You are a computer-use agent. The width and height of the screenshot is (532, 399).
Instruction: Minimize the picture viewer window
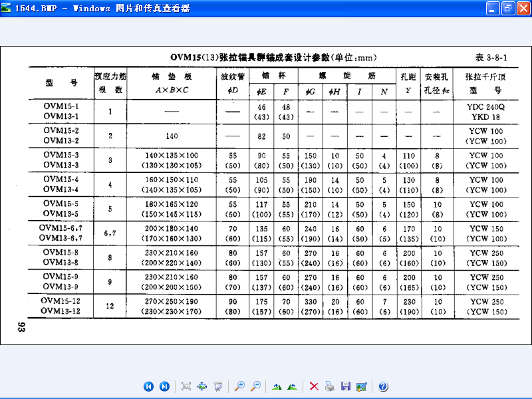(493, 8)
